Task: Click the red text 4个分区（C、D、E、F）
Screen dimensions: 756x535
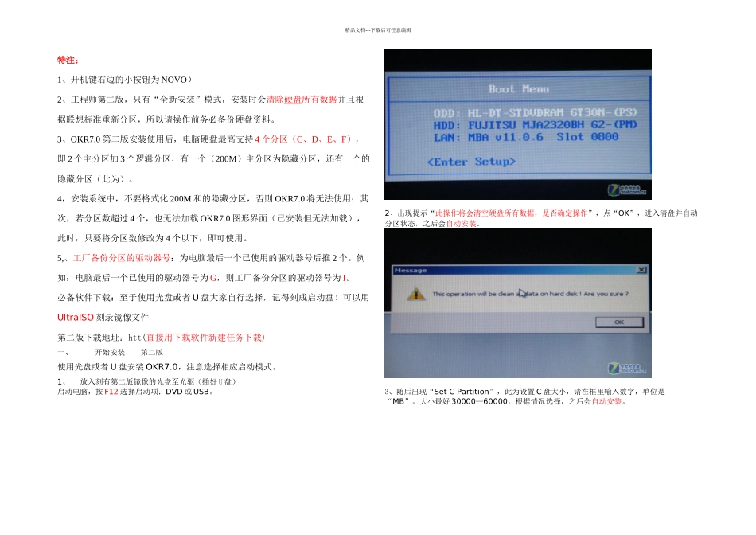Action: (x=303, y=139)
